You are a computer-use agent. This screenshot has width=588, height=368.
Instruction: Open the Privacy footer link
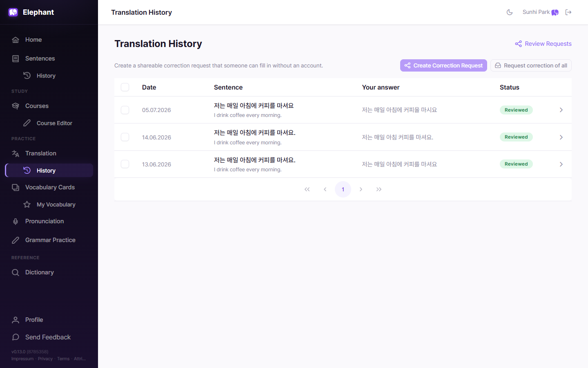(45, 359)
